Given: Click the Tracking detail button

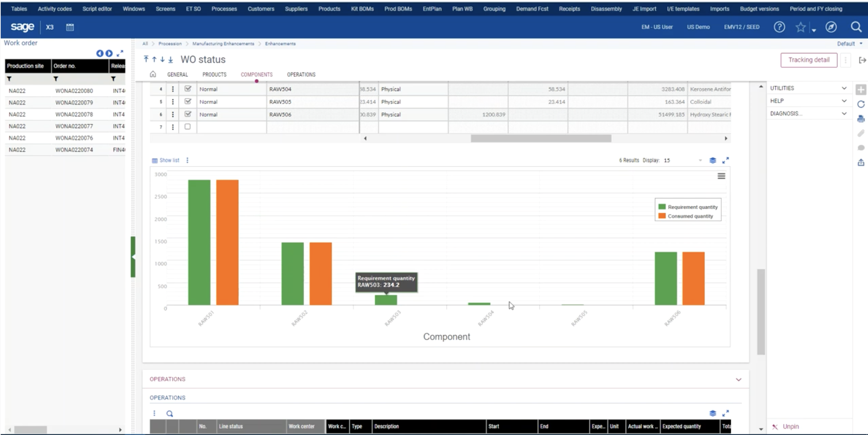Looking at the screenshot, I should point(809,60).
